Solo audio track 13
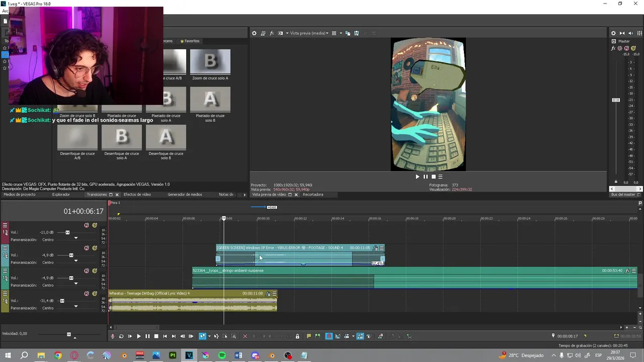 click(x=95, y=225)
